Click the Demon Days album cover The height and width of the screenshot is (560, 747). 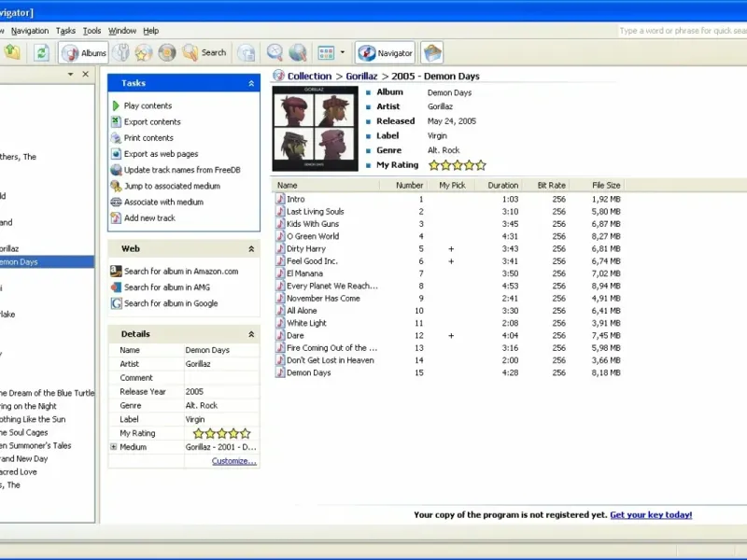315,129
